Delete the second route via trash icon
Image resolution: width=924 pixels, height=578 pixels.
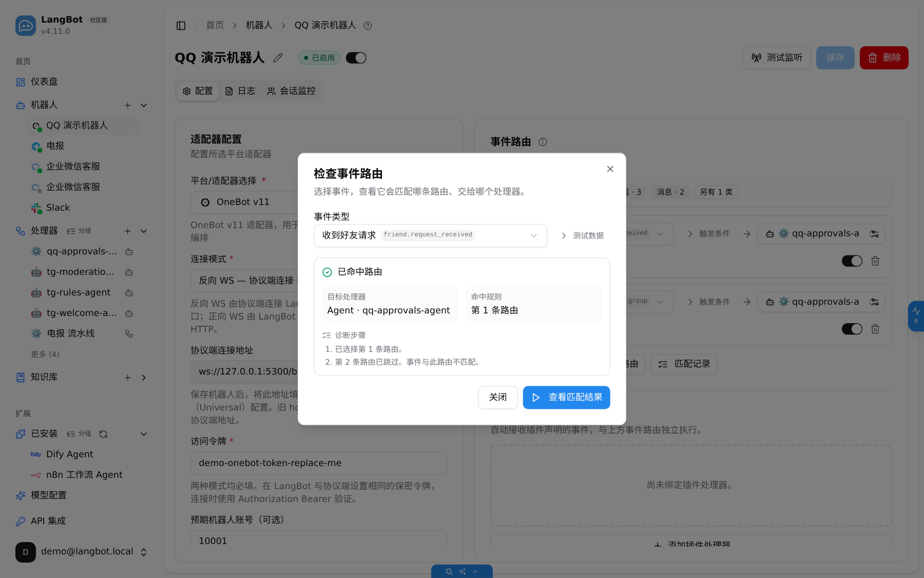(x=875, y=329)
